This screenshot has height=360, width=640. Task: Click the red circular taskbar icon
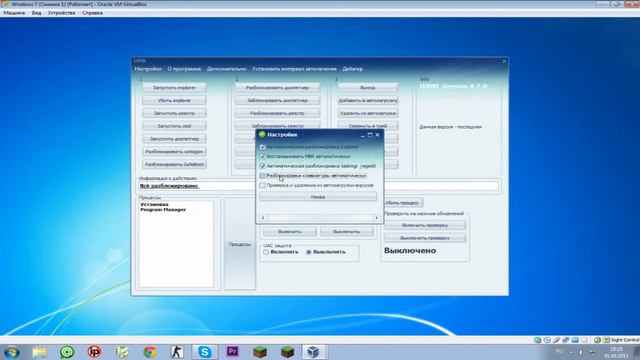click(94, 352)
